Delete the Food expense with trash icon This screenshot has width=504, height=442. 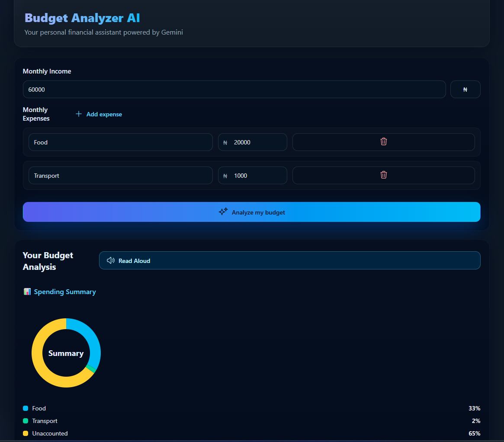pos(383,142)
